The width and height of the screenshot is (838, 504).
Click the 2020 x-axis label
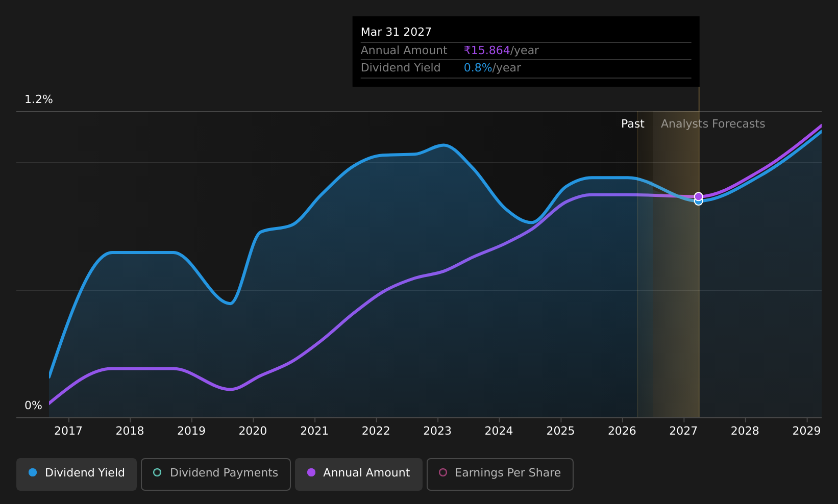253,431
